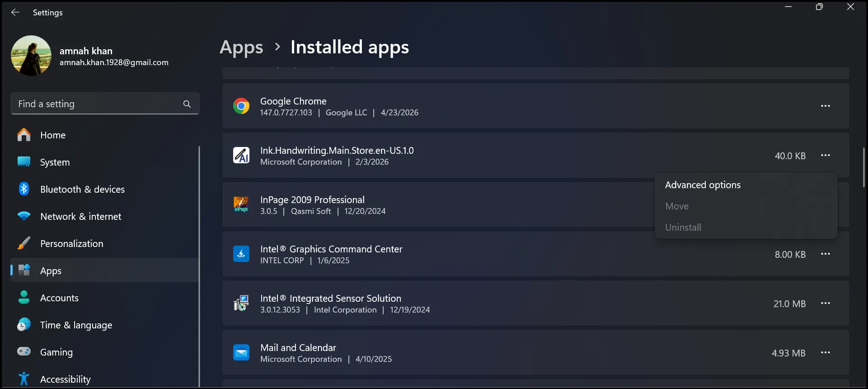
Task: Select Apps in the sidebar
Action: (x=104, y=270)
